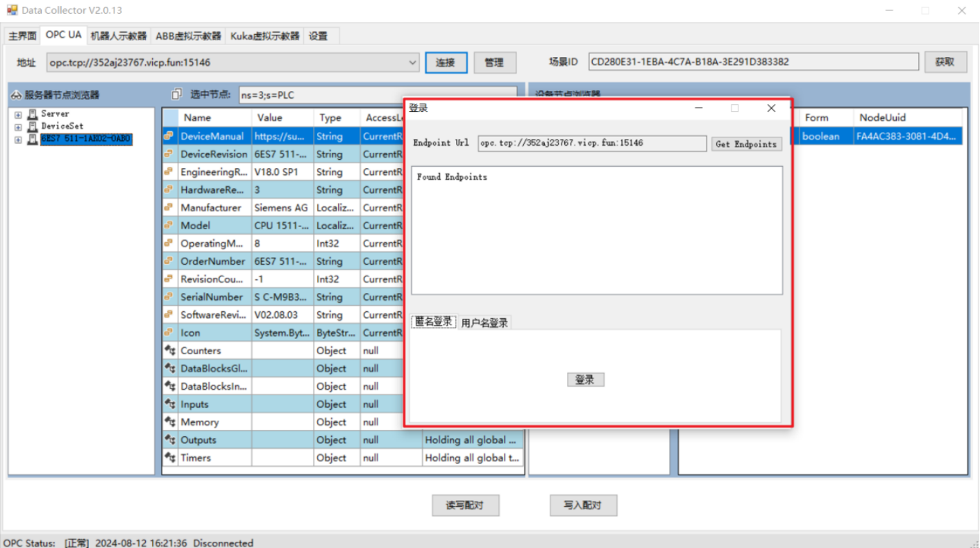Screen dimensions: 980x548
Task: Click the 场景ID text field
Action: pos(752,62)
